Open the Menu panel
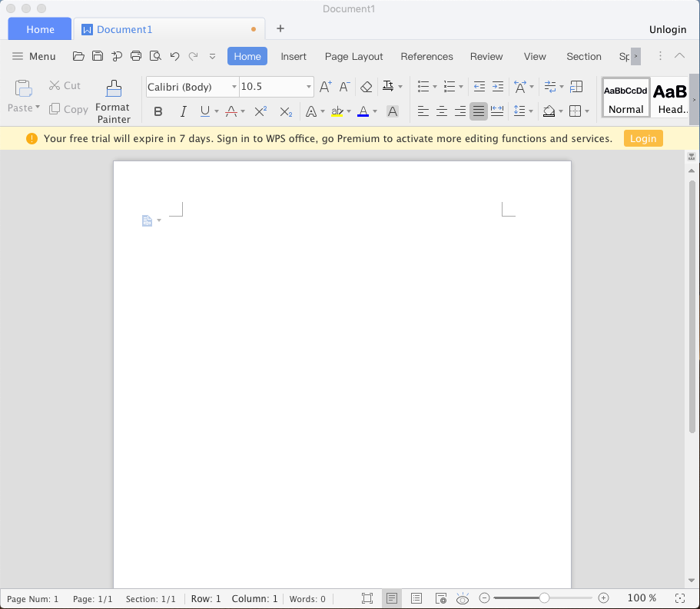The image size is (700, 609). click(x=34, y=56)
